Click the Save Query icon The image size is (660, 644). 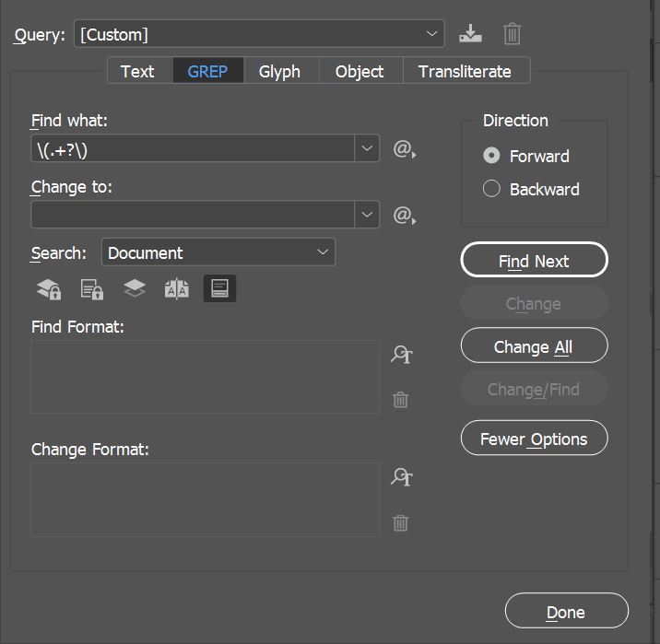471,34
